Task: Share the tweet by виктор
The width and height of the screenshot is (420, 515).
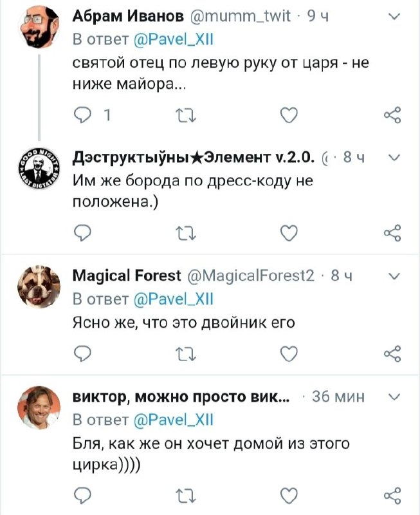Action: (392, 495)
